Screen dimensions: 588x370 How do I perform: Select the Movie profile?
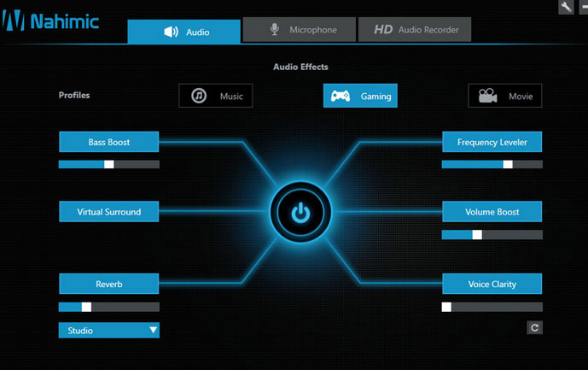[505, 97]
